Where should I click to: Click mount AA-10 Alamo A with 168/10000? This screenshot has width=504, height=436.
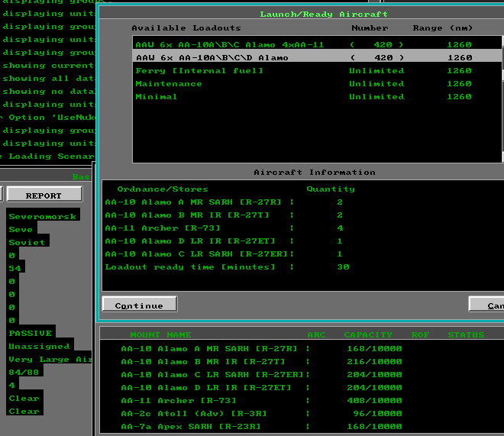[x=261, y=349]
